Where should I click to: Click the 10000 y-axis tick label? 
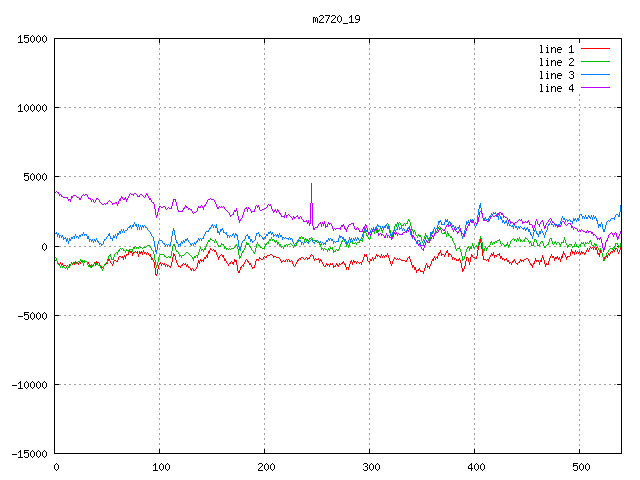coord(31,108)
